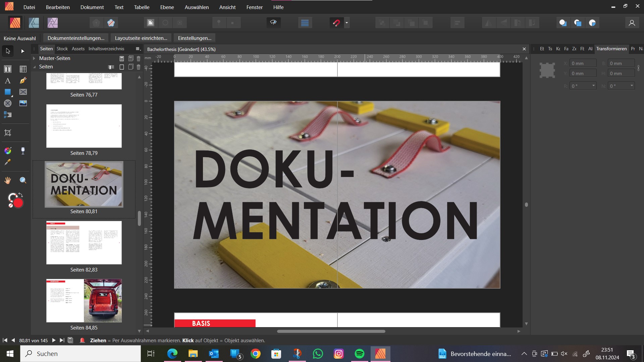Screen dimensions: 644x362
Task: Select the Pen tool
Action: [x=23, y=80]
